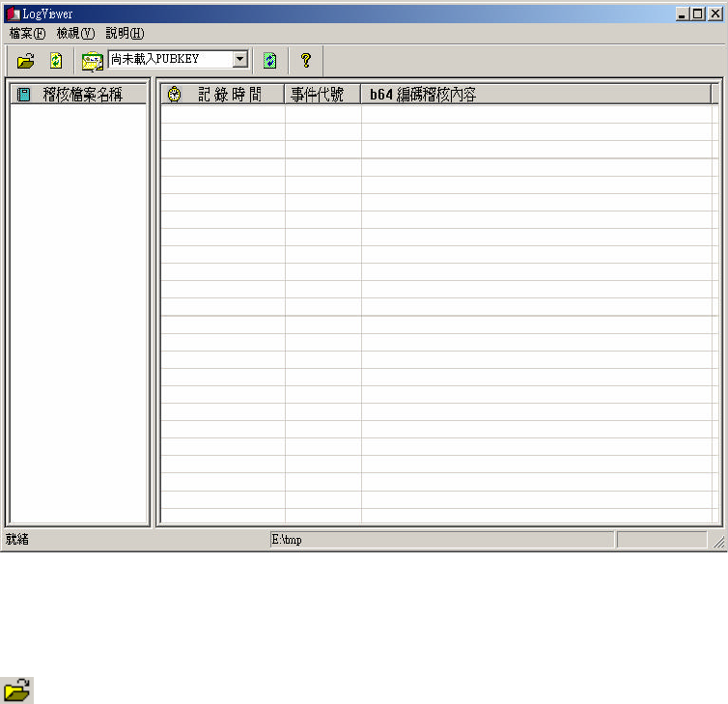Open the 檢視(V) menu
This screenshot has width=728, height=704.
pos(75,34)
